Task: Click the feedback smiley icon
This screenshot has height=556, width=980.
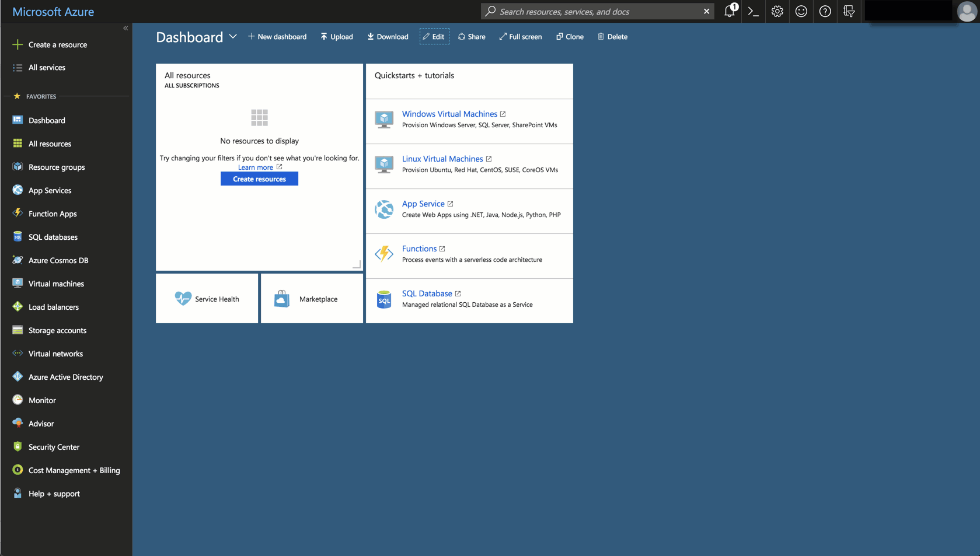Action: [x=801, y=11]
